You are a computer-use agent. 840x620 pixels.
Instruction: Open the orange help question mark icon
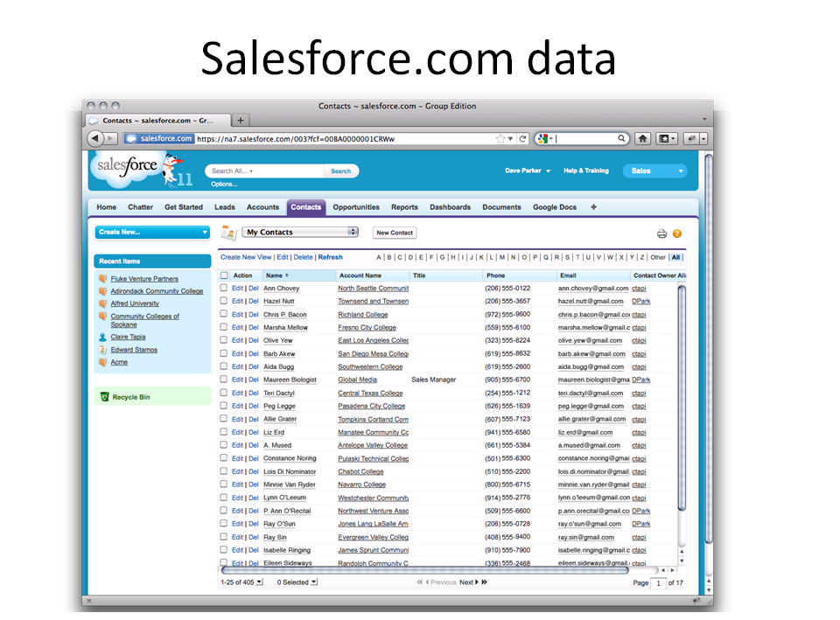click(x=676, y=233)
